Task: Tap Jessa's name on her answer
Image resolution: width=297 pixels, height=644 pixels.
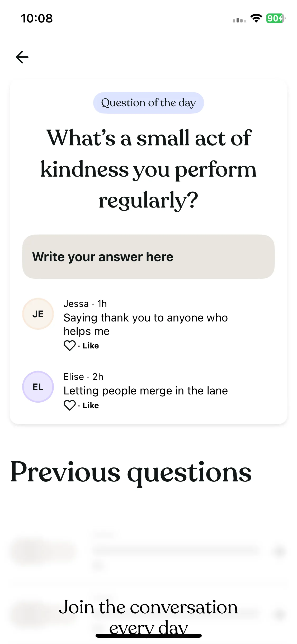Action: 76,304
